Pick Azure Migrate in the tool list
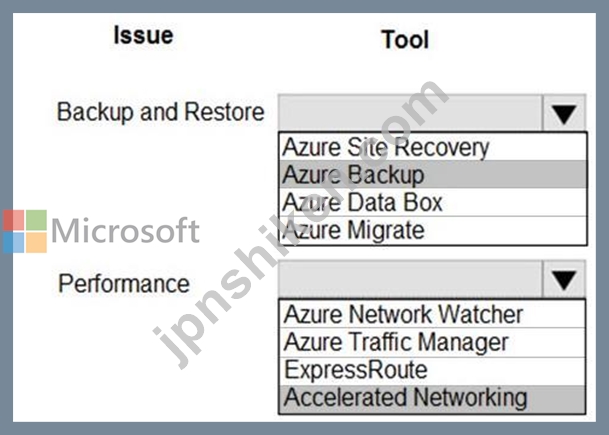 point(433,230)
